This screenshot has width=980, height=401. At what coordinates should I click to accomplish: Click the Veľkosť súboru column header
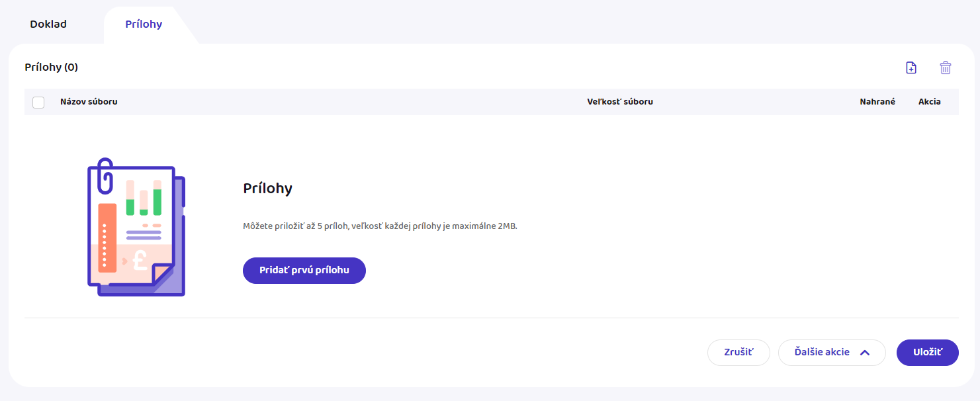coord(620,102)
